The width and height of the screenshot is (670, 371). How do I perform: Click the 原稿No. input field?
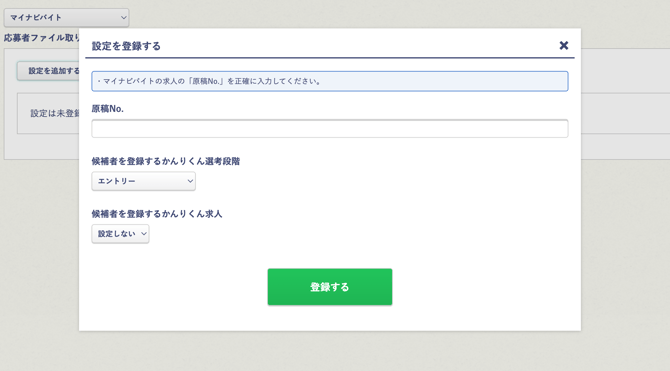click(x=329, y=129)
